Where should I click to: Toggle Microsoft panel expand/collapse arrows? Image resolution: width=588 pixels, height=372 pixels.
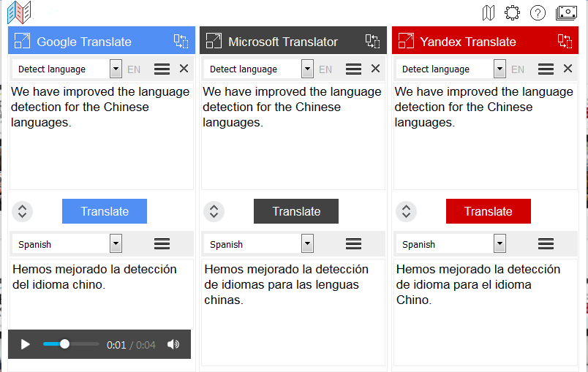pyautogui.click(x=214, y=211)
